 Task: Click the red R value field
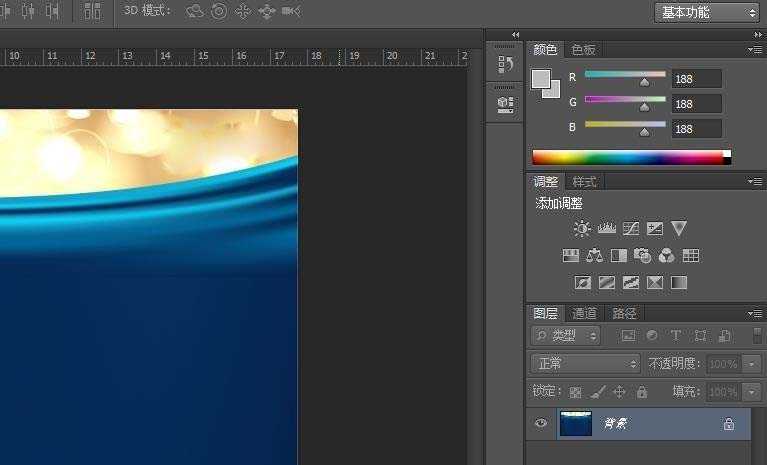point(697,78)
